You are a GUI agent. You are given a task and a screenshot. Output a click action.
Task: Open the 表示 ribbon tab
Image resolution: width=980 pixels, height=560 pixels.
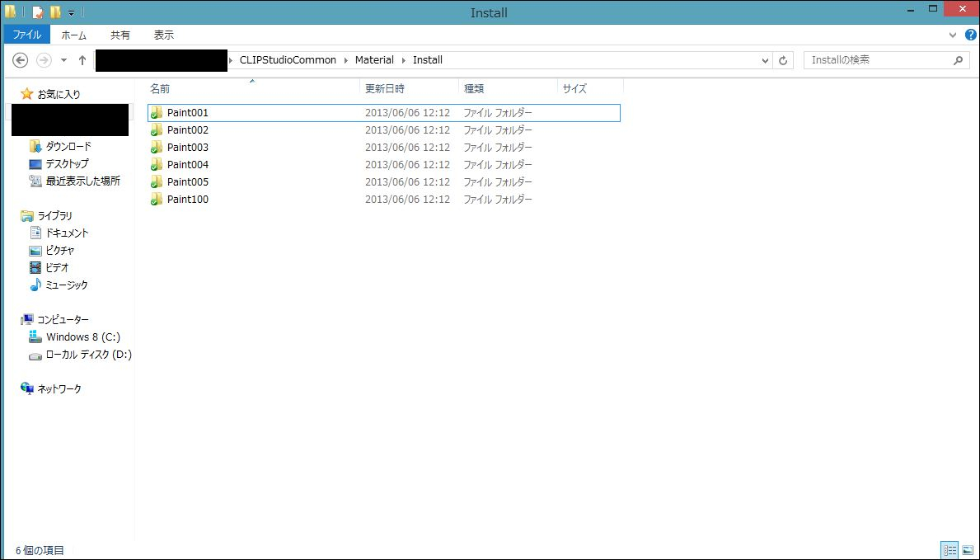(164, 35)
